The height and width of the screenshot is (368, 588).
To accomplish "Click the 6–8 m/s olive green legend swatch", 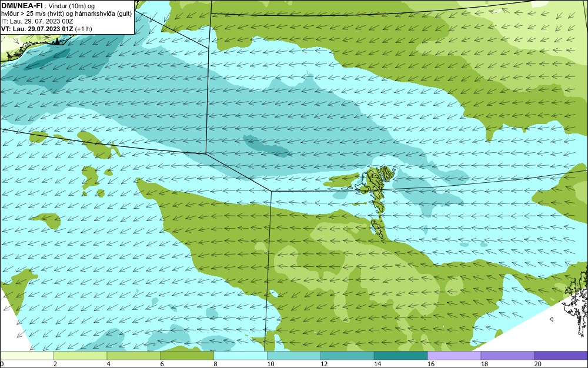I will 187,356.
